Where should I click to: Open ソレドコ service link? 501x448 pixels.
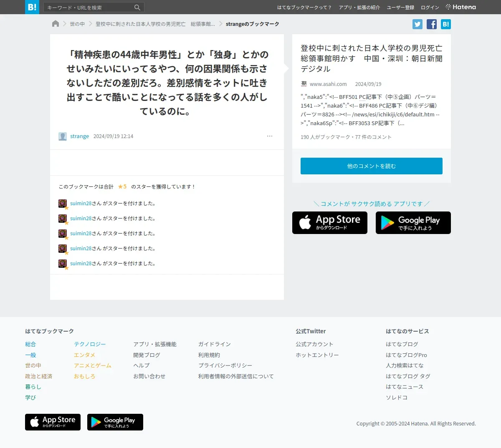pyautogui.click(x=397, y=398)
